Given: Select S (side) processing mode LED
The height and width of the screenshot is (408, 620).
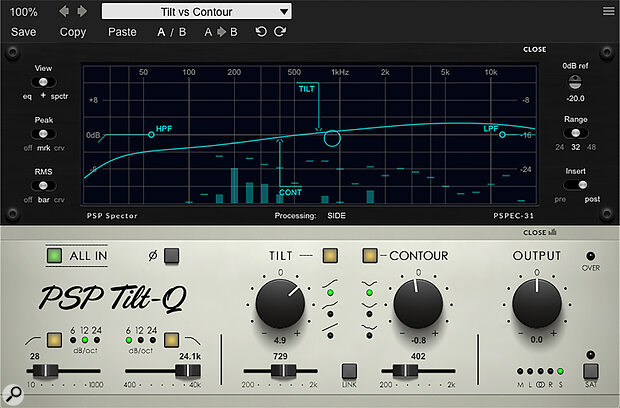Looking at the screenshot, I should pos(560,371).
